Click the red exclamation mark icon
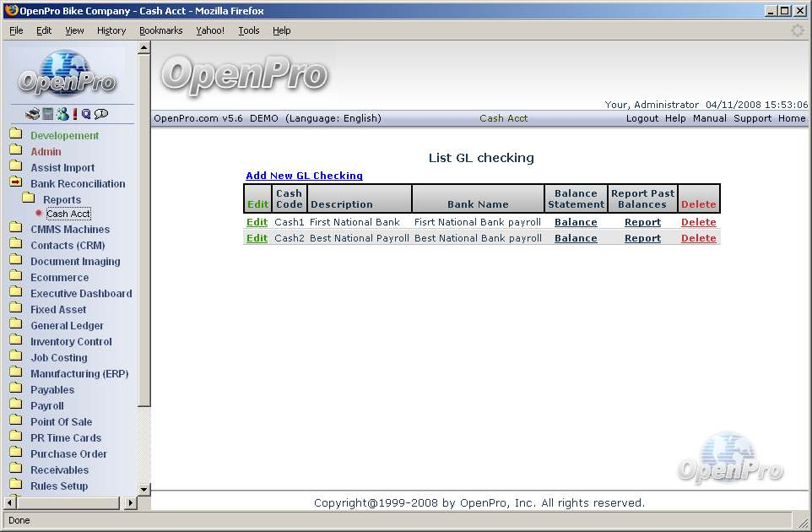The image size is (812, 532). click(x=74, y=114)
